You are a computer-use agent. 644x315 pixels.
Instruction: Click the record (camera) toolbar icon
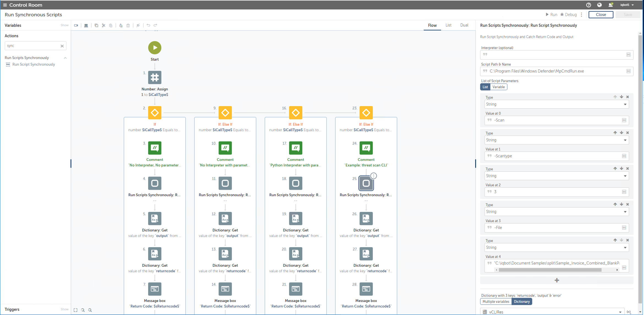click(76, 25)
